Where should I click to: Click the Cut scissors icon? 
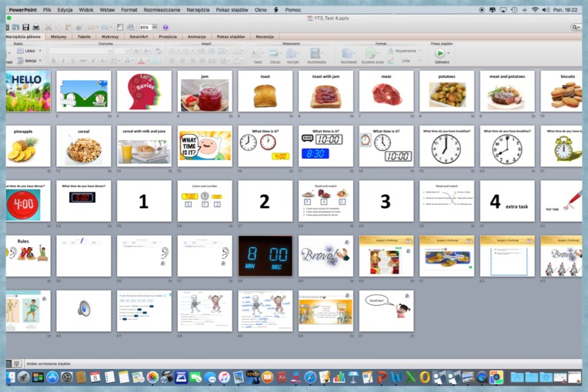coord(48,28)
